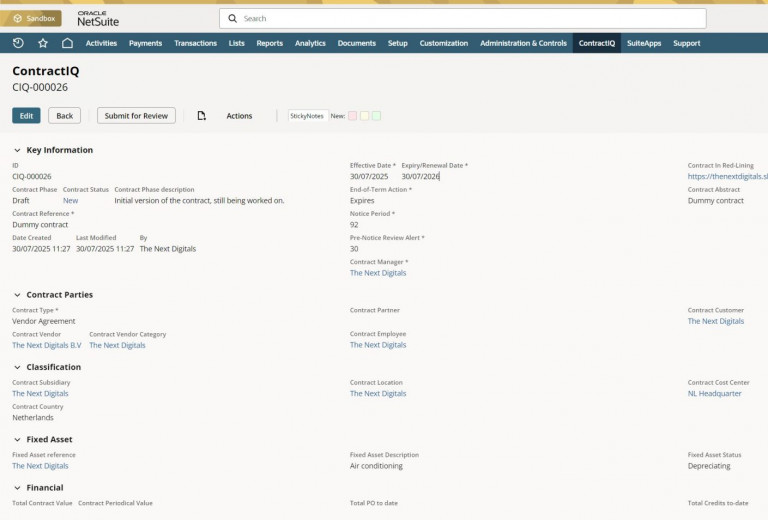Focus the global Search field
The image size is (768, 520).
pos(462,18)
